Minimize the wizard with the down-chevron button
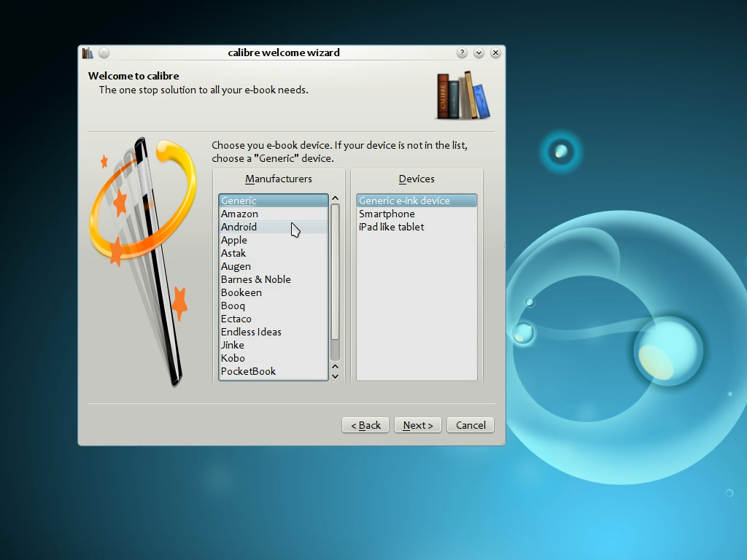 pyautogui.click(x=479, y=53)
